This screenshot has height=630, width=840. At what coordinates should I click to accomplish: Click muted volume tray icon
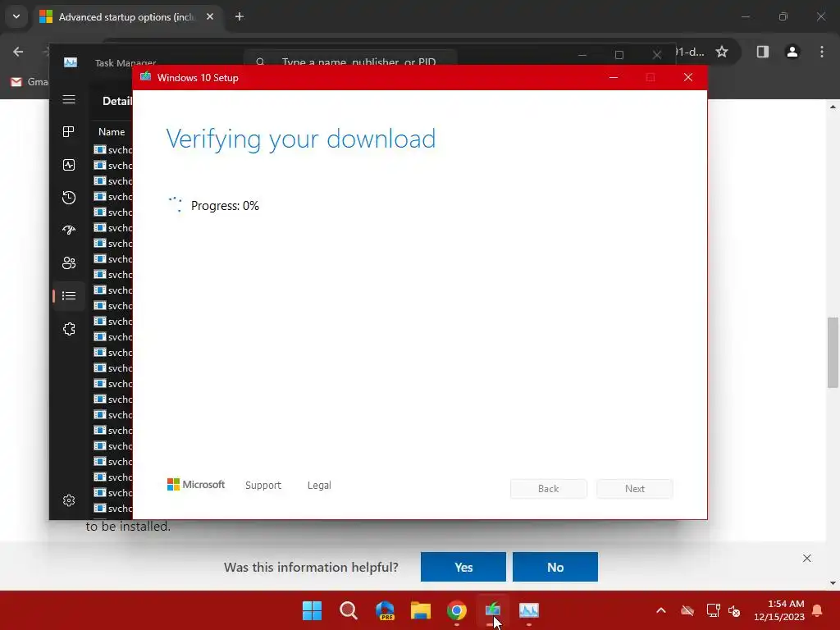pyautogui.click(x=734, y=610)
